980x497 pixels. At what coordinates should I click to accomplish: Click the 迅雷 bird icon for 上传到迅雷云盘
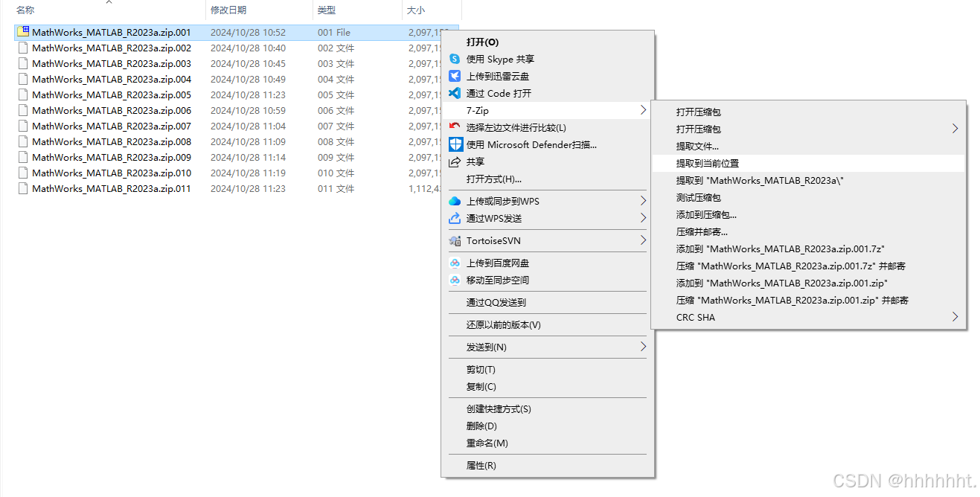coord(455,76)
